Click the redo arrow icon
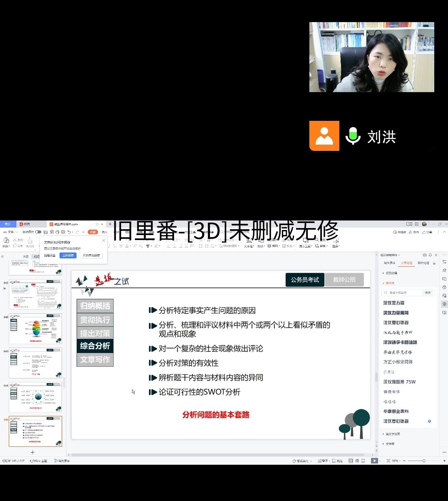 (x=77, y=232)
